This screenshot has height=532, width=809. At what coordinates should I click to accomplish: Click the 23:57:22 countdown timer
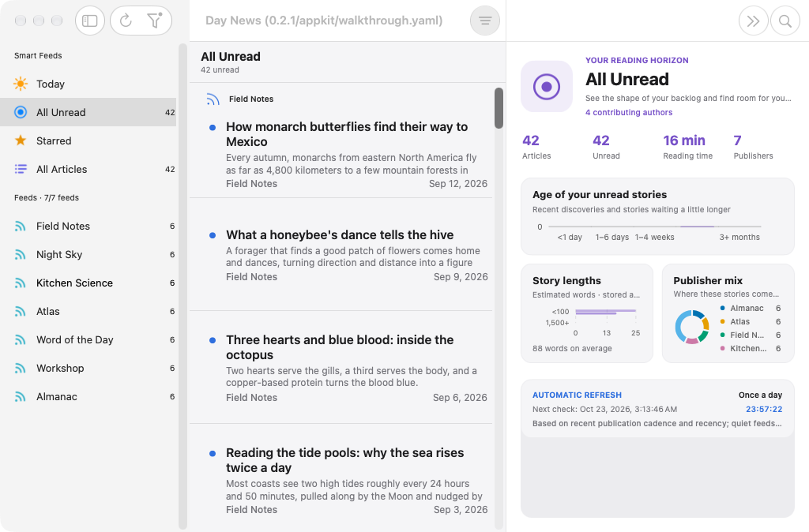764,410
